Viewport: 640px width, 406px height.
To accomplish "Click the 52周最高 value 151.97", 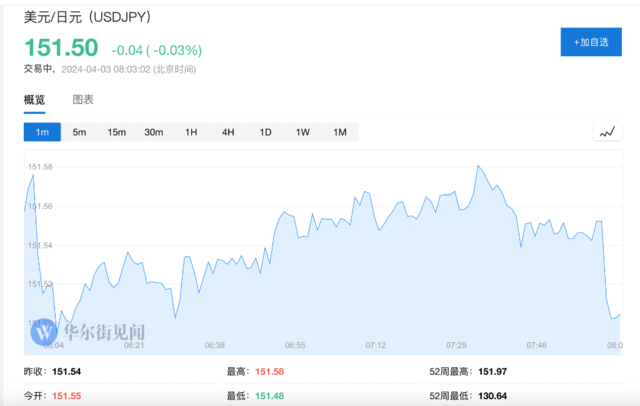I will 492,372.
